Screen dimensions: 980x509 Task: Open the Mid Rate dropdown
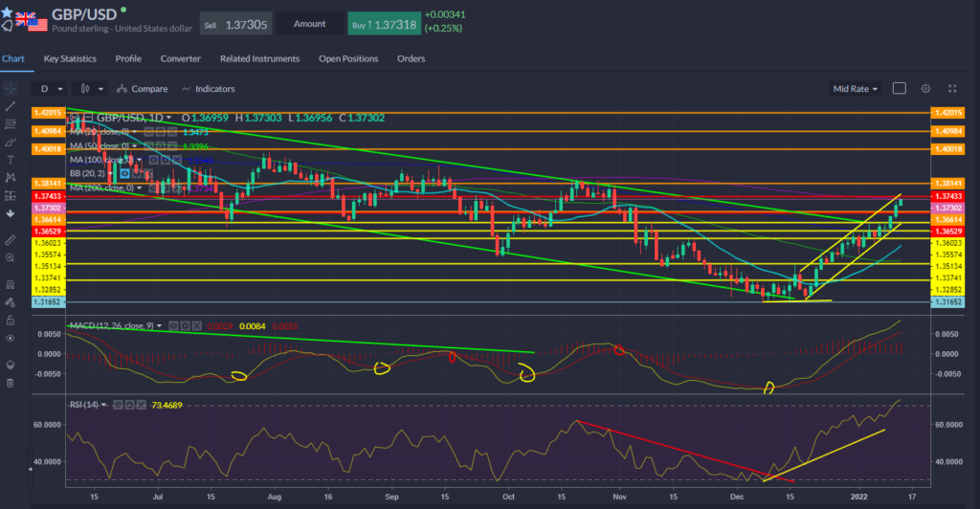coord(855,89)
